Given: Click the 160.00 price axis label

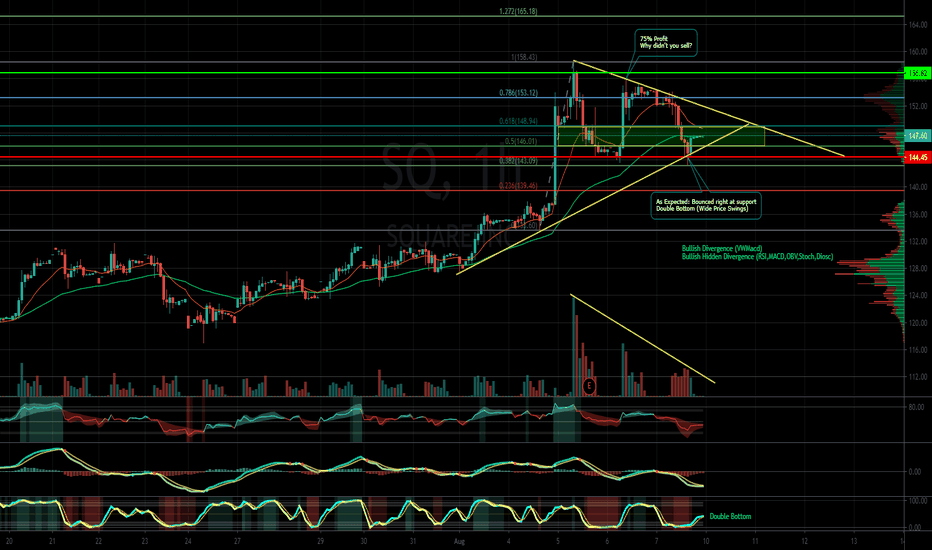Looking at the screenshot, I should (918, 52).
